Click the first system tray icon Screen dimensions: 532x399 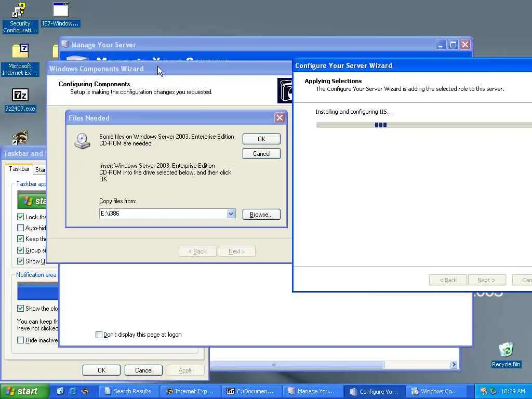tap(484, 391)
